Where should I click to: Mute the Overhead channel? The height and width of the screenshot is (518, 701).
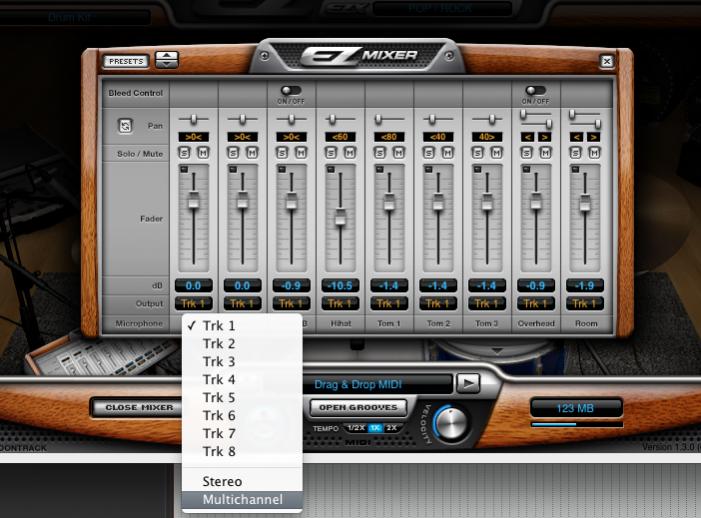(545, 153)
